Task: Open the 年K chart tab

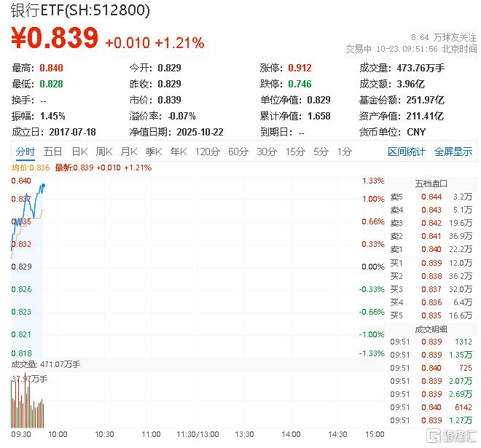Action: point(179,152)
